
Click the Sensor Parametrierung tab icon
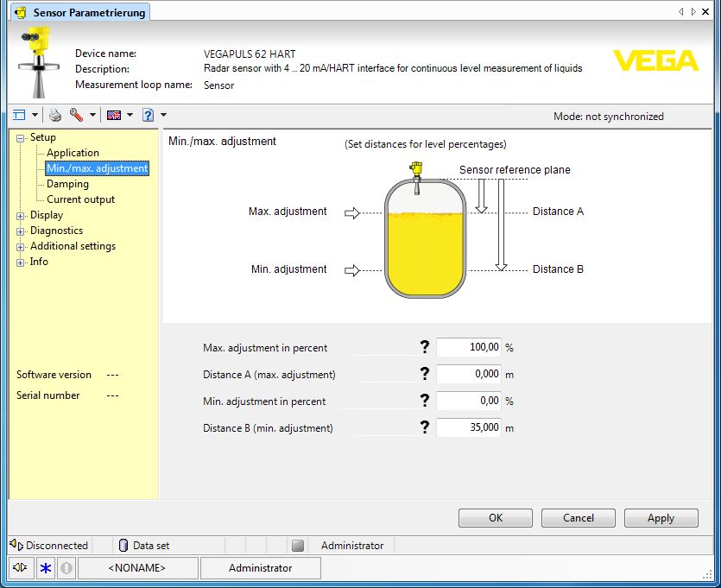(20, 13)
